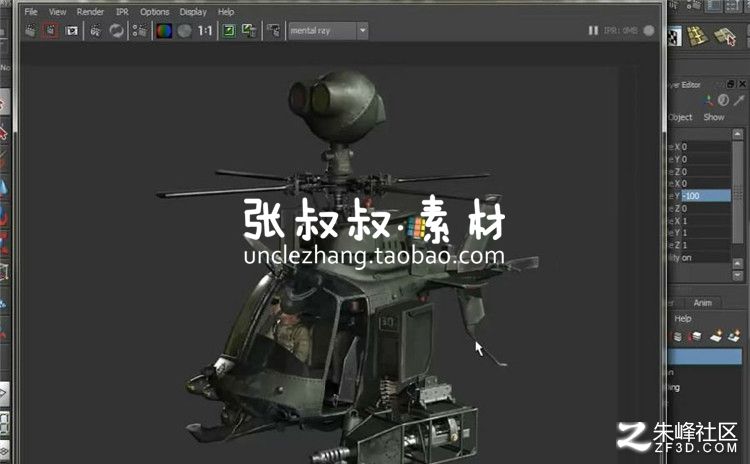
Task: Click the channel box scrollbar thumb
Action: point(738,191)
